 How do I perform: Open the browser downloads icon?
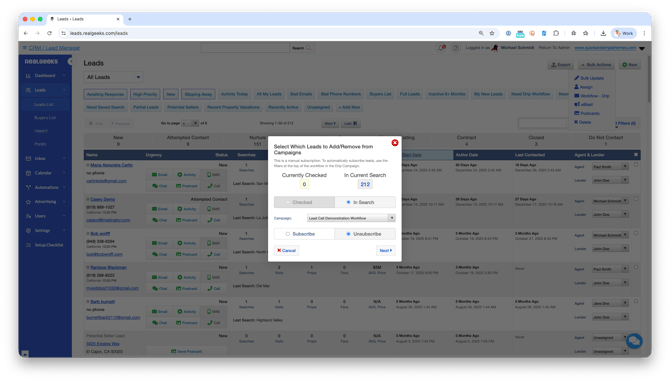(603, 33)
